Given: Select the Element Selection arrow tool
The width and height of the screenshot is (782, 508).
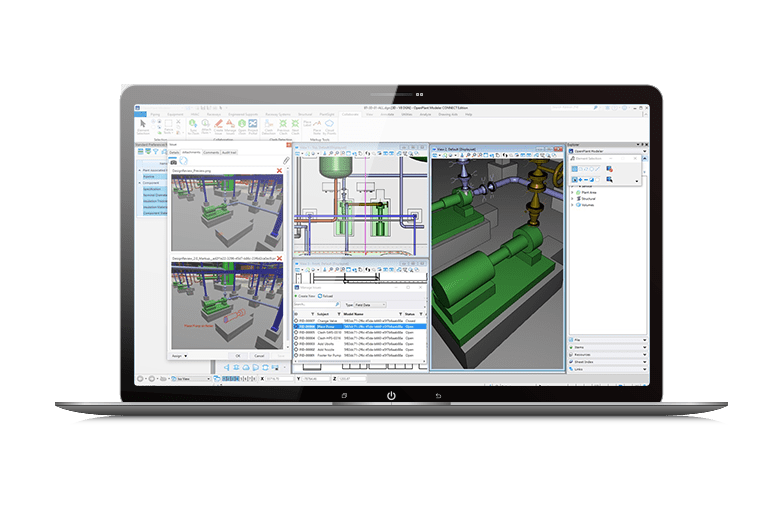Looking at the screenshot, I should [143, 127].
